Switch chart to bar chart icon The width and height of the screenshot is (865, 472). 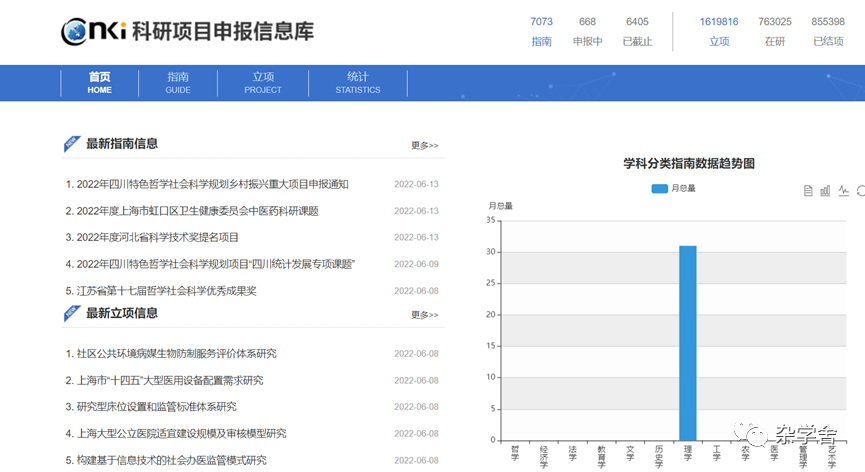coord(826,191)
